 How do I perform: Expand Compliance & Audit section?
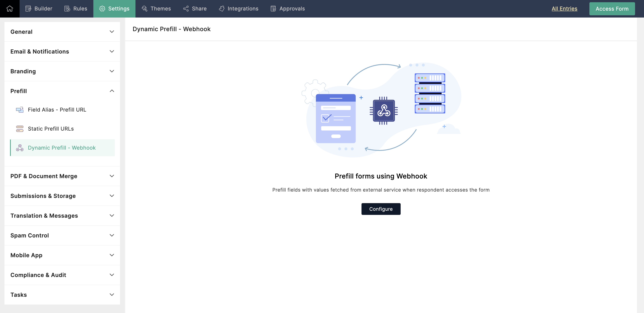point(112,275)
